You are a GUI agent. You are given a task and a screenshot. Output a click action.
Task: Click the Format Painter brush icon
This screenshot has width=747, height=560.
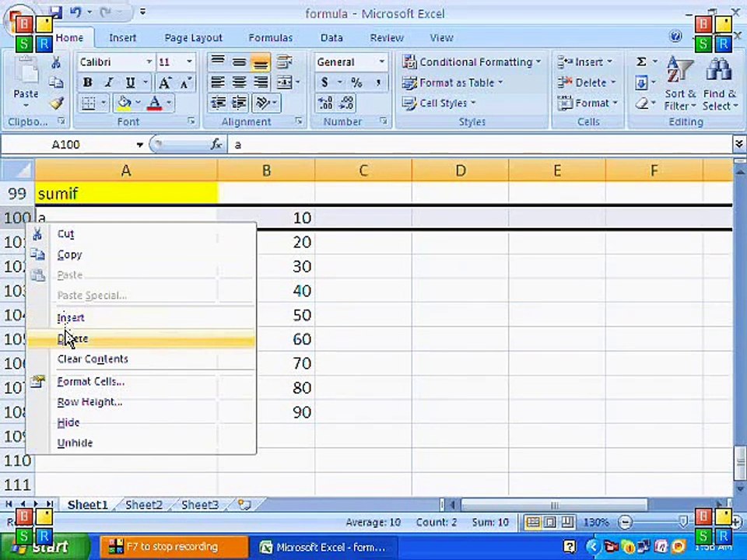(x=56, y=103)
